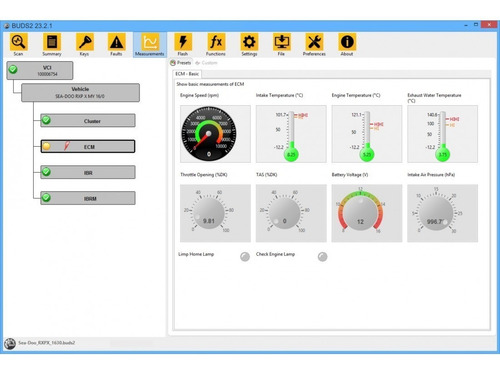
Task: Maximize the BUDS2 window
Action: [x=476, y=25]
